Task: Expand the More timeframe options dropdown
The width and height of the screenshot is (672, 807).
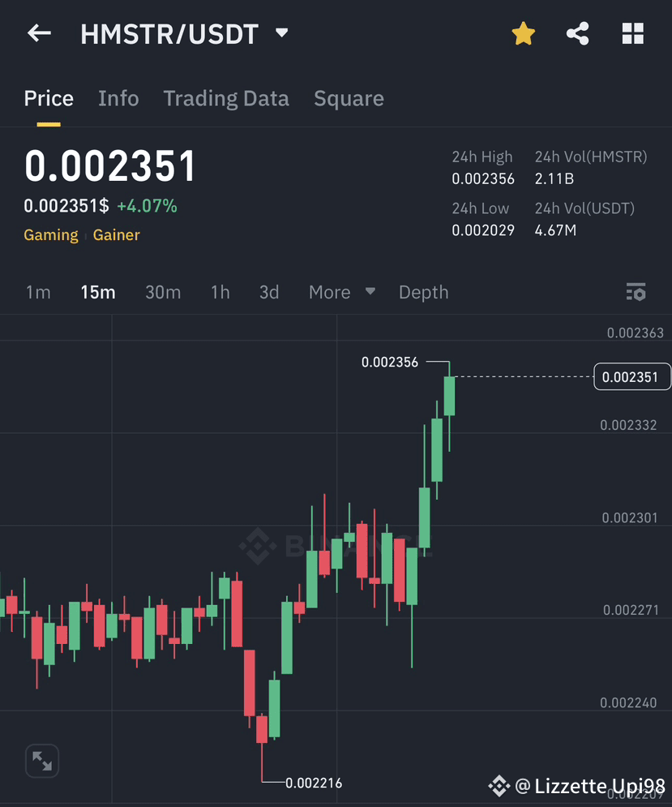Action: 341,291
